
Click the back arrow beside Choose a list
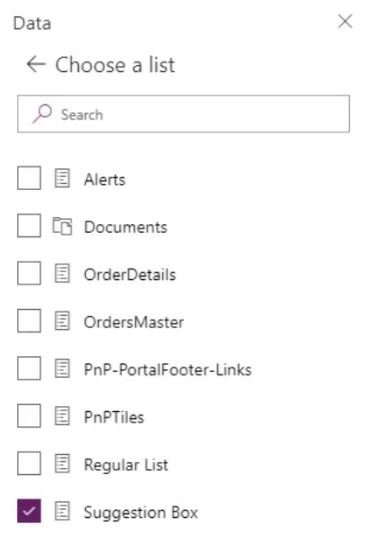[36, 64]
